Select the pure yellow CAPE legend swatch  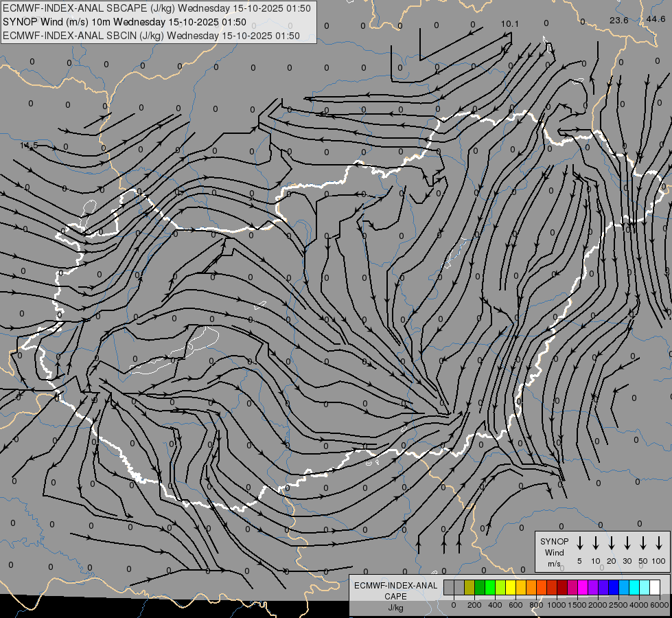point(511,588)
